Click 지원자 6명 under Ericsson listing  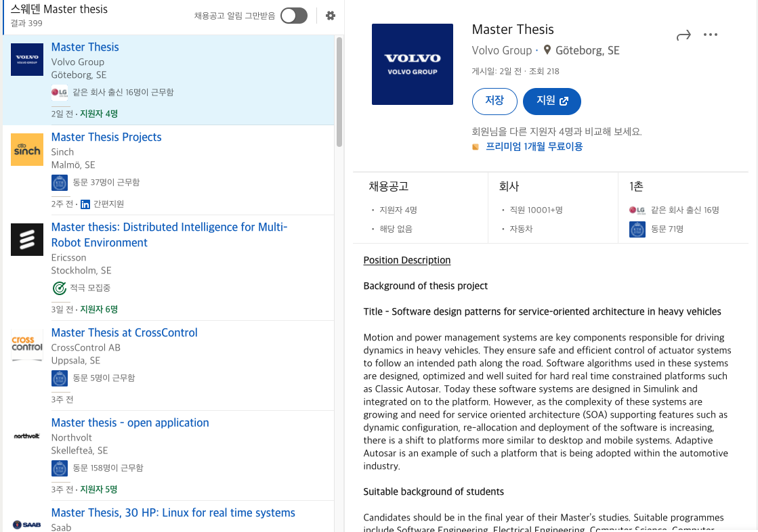pos(99,309)
